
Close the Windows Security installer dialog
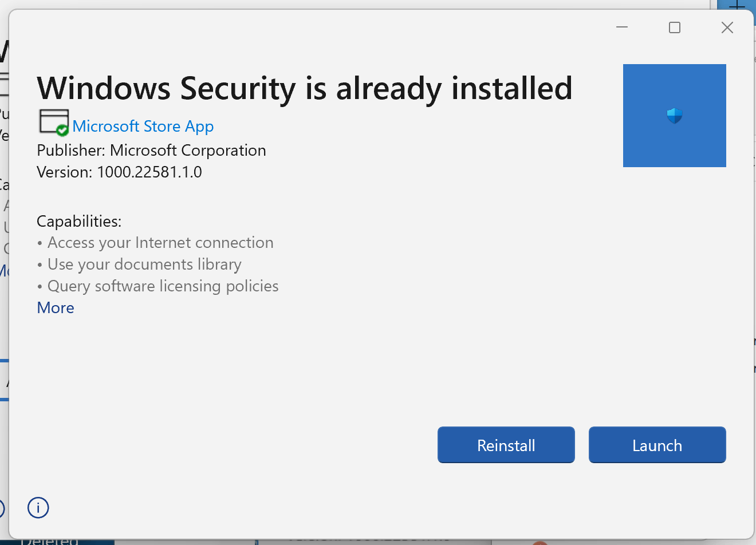727,27
